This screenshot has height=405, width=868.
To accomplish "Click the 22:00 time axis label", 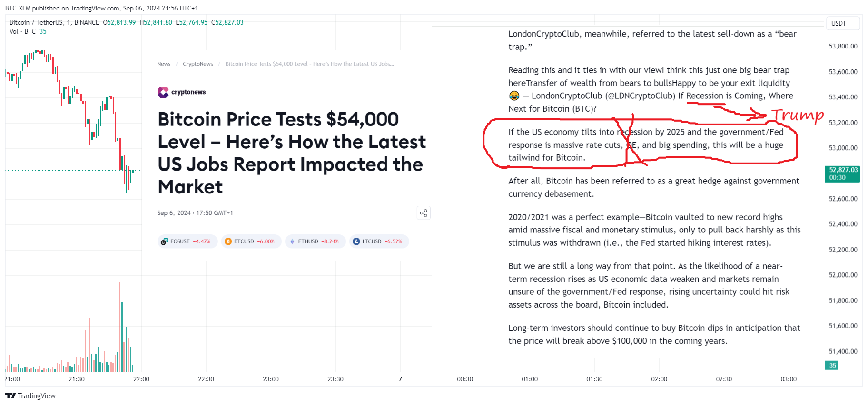I will pos(141,379).
